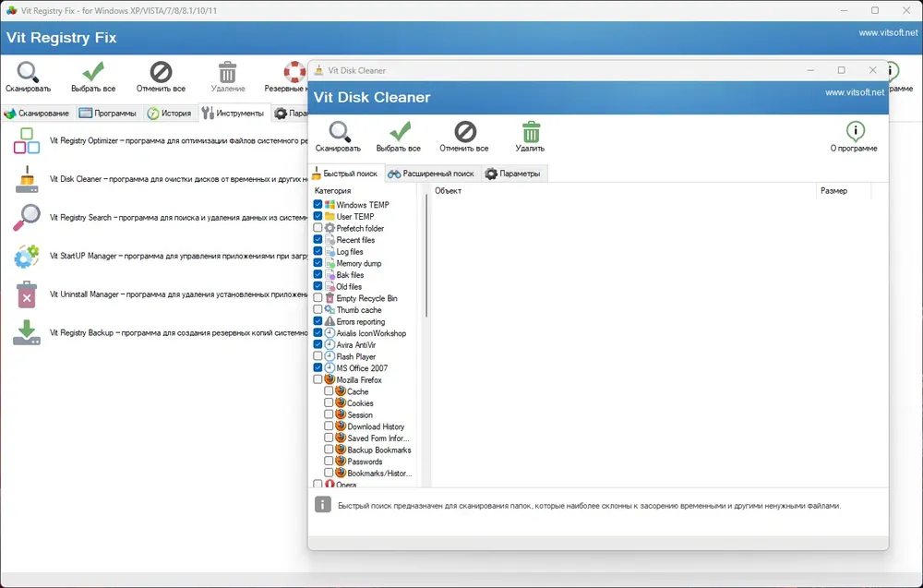The height and width of the screenshot is (588, 923).
Task: Select the Saved Form Infor... row
Action: click(378, 438)
